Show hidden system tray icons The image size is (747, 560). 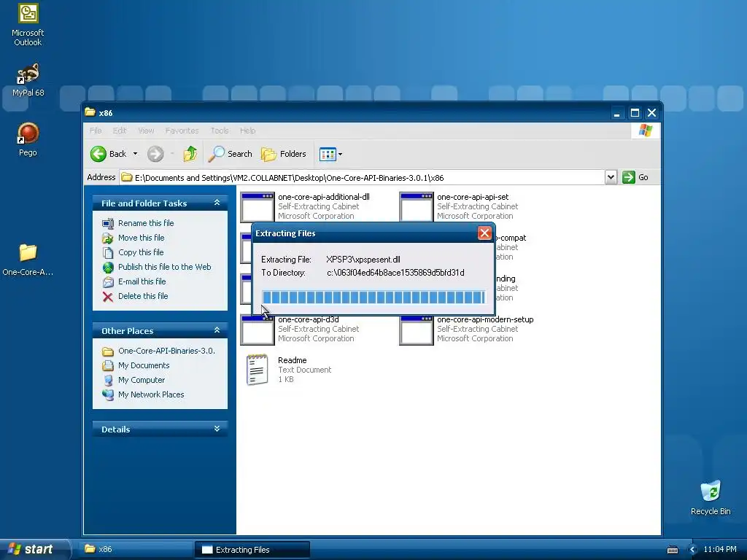(693, 550)
